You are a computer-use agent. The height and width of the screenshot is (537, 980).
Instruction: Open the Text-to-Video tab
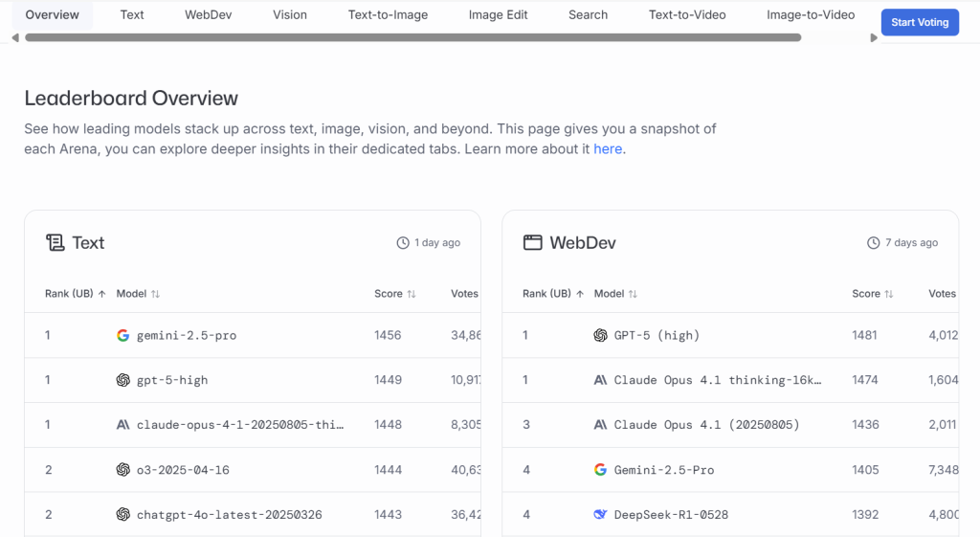tap(687, 15)
